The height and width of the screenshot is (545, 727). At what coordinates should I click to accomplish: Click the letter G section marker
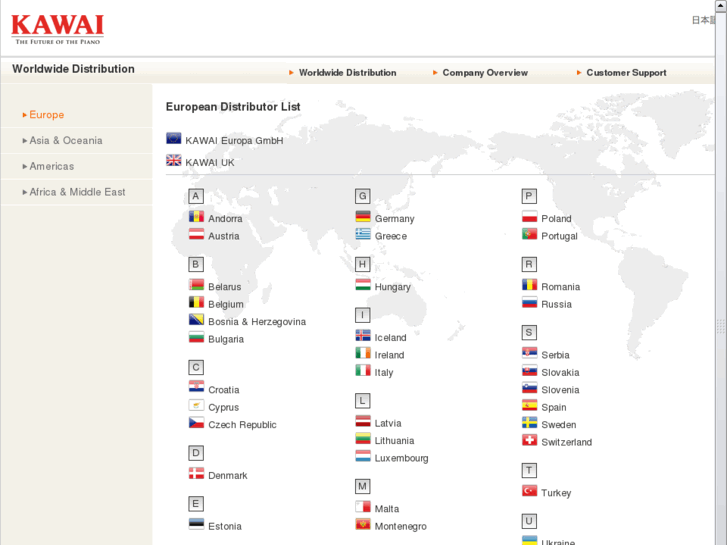coord(363,196)
